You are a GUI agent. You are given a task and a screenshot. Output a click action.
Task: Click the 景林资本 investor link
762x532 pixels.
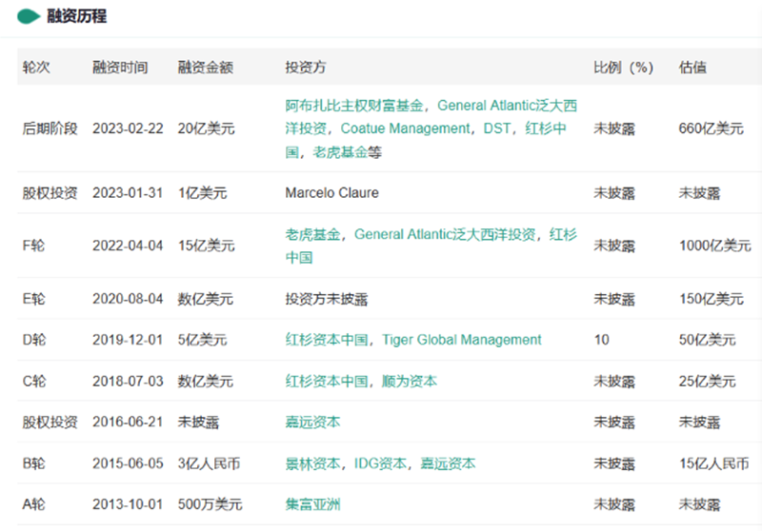coord(312,464)
